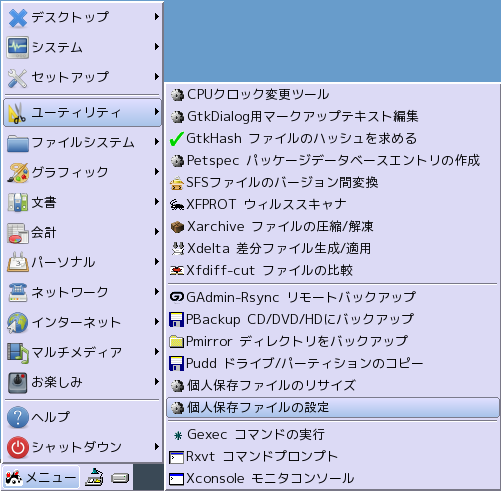Click the Gexec star icon
The width and height of the screenshot is (501, 491).
tap(178, 435)
